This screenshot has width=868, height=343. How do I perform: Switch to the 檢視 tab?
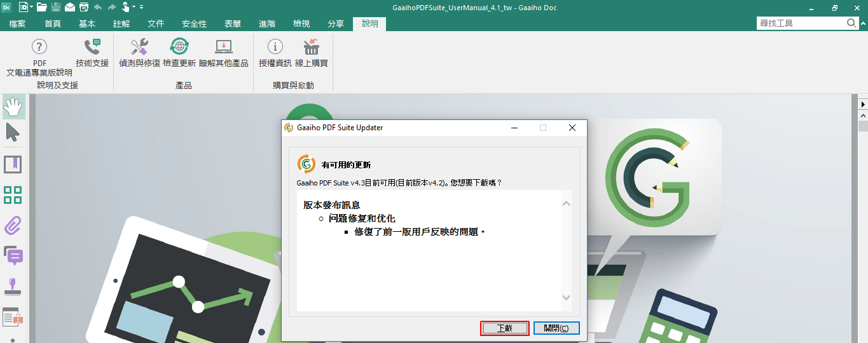(x=301, y=24)
